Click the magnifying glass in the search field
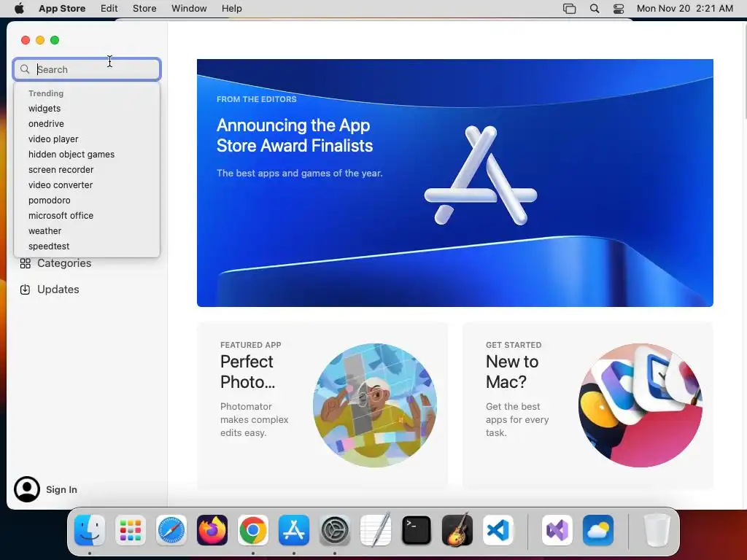 pos(25,69)
